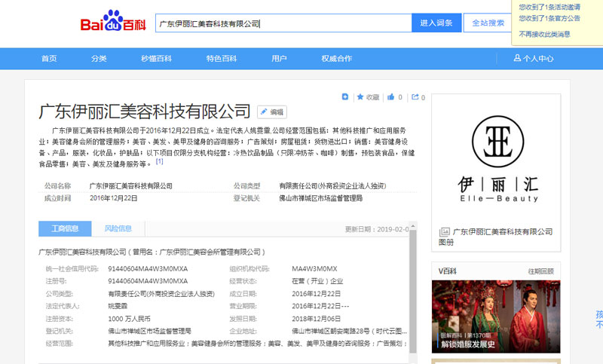Open the 用户 nav item

(x=279, y=59)
